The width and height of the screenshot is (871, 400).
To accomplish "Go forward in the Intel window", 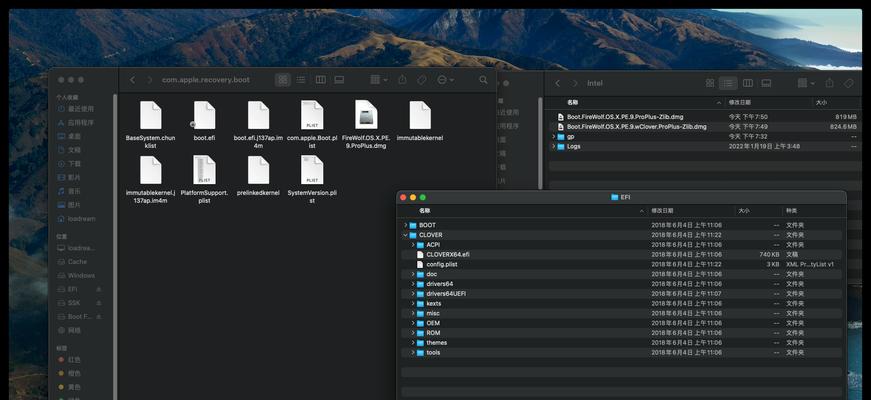I will click(575, 83).
